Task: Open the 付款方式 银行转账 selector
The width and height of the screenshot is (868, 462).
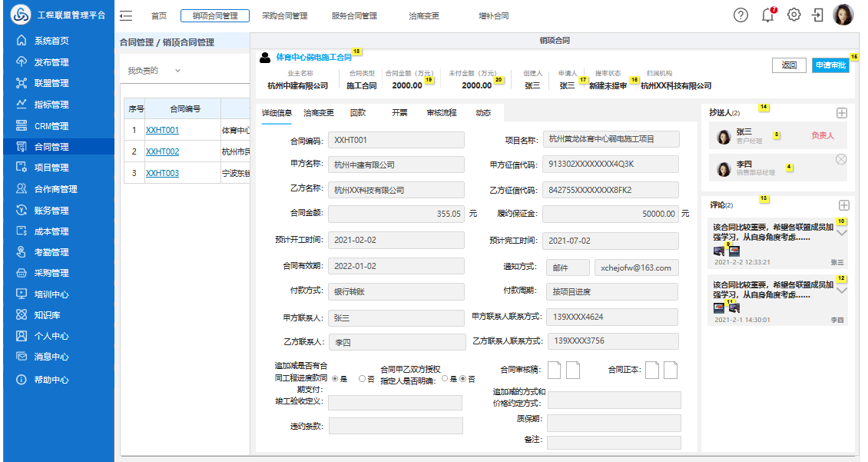Action: coord(396,291)
